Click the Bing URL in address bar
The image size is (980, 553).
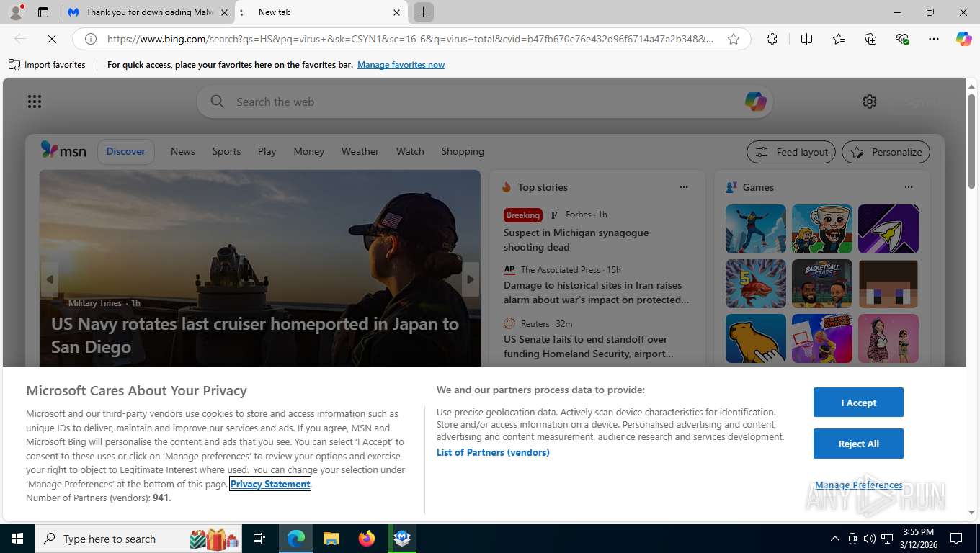(410, 39)
